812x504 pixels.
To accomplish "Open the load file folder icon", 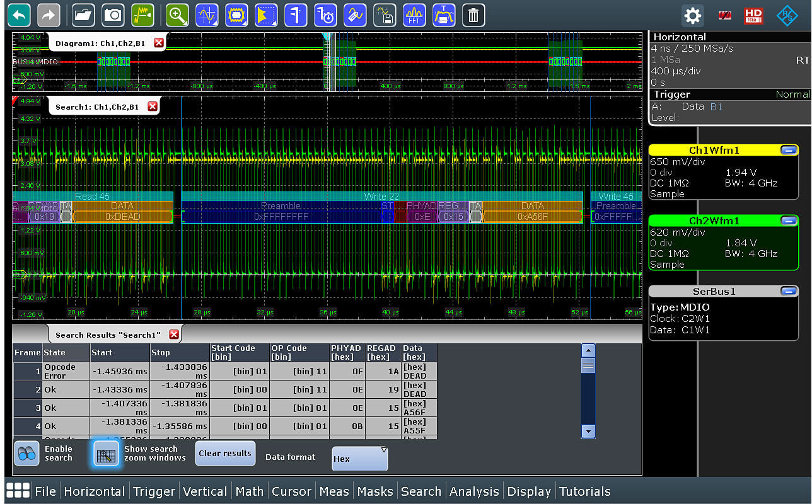I will 83,15.
